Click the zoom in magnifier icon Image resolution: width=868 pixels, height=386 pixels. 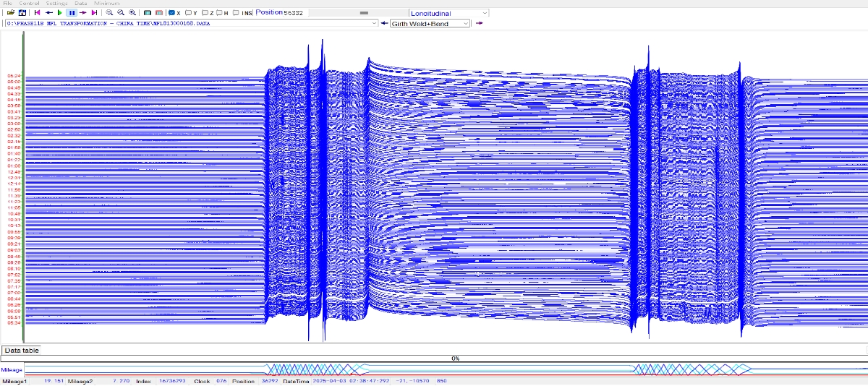point(132,13)
